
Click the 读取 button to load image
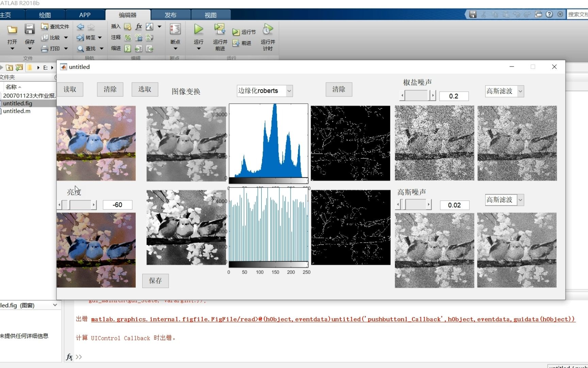point(70,89)
